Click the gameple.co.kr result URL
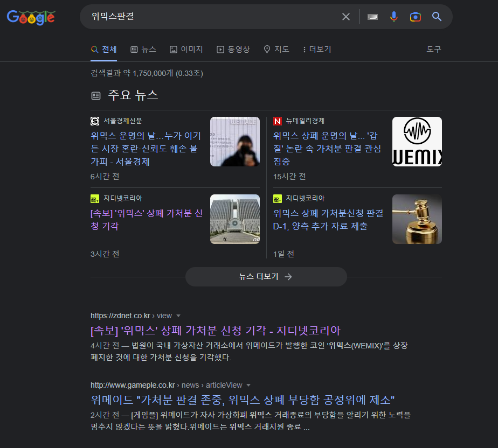 pos(166,385)
